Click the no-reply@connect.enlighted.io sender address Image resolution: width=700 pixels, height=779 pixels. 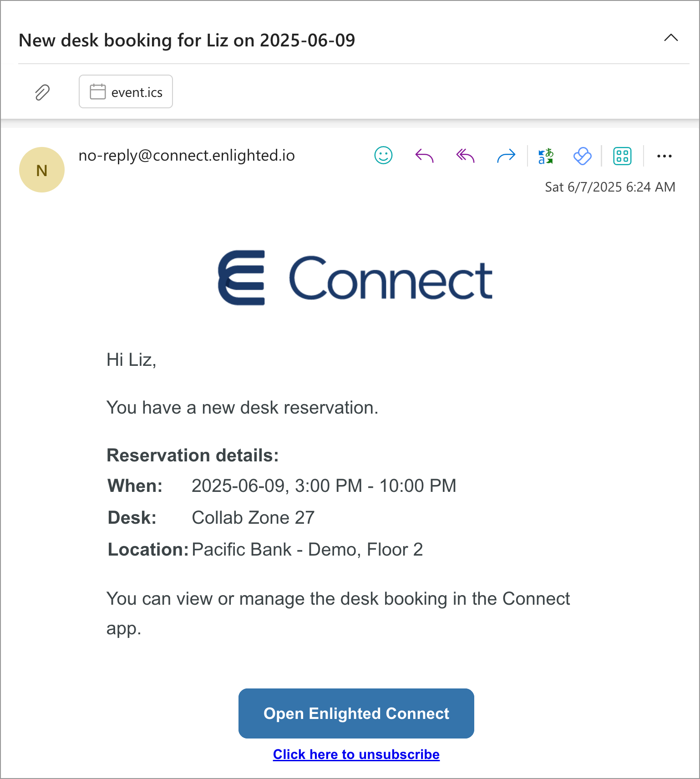(187, 156)
